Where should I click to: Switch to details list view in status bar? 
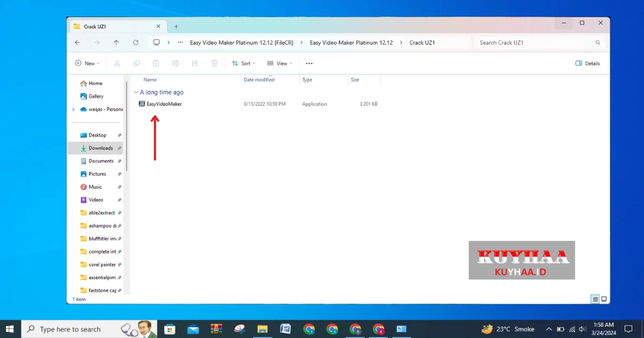pos(595,299)
